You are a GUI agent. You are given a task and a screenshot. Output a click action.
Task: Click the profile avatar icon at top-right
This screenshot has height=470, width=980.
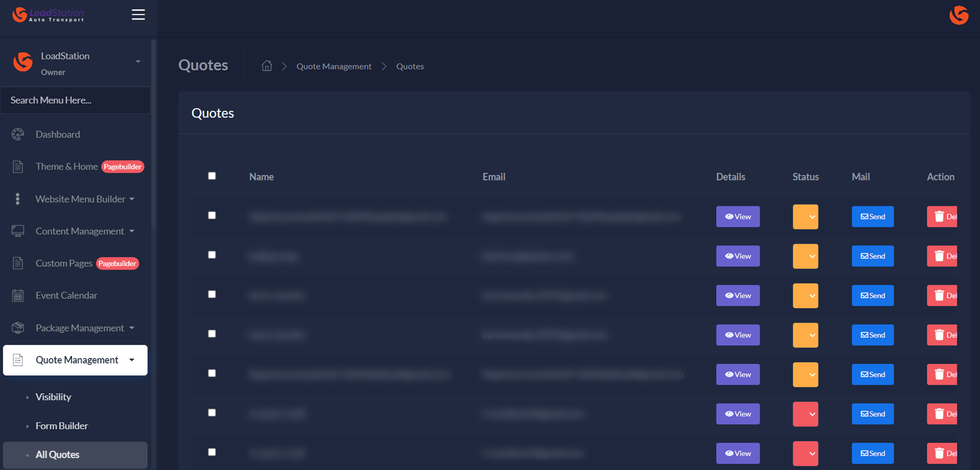(x=959, y=15)
